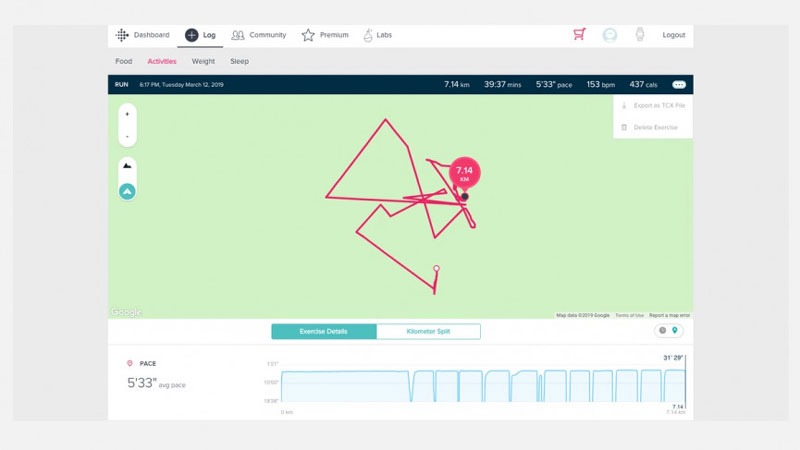Click the route start point marker
The width and height of the screenshot is (800, 450).
(436, 268)
